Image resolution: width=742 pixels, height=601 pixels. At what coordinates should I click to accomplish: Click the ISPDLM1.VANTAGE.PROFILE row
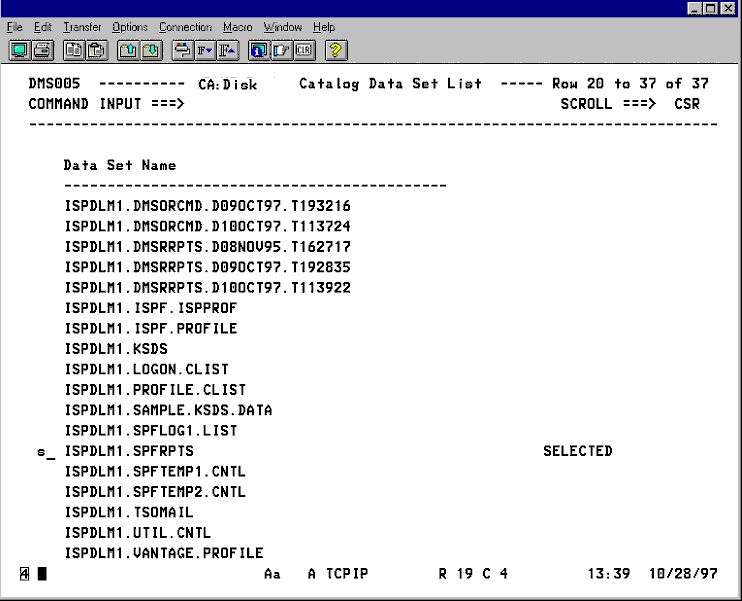click(164, 553)
